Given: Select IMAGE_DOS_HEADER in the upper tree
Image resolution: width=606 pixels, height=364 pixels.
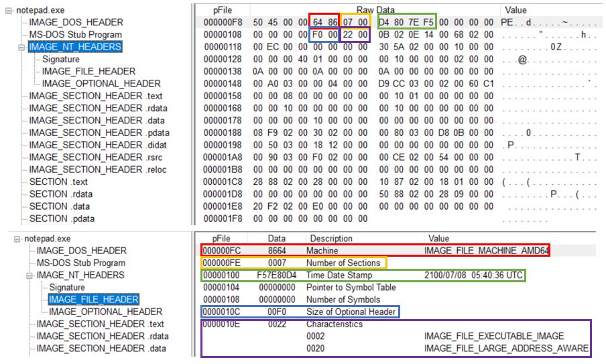Looking at the screenshot, I should pyautogui.click(x=76, y=22).
